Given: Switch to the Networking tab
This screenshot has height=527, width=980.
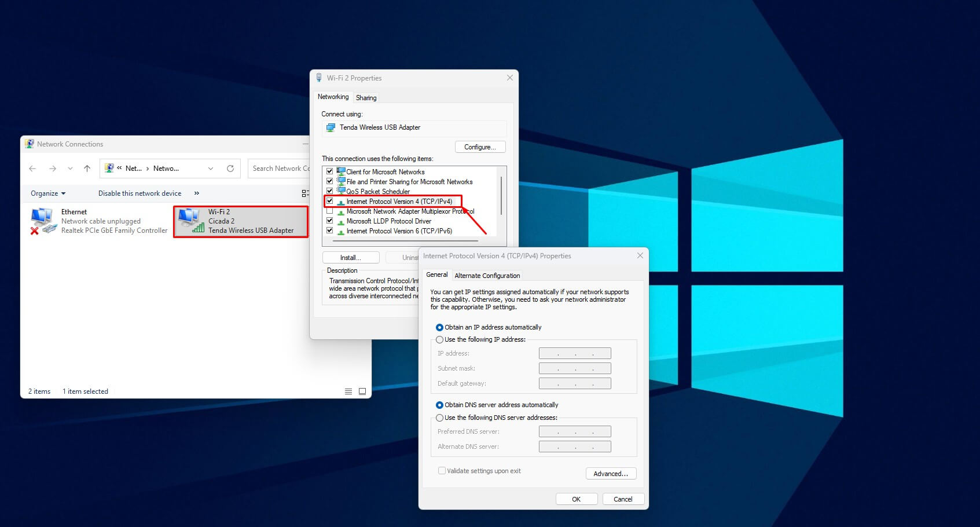Looking at the screenshot, I should tap(333, 97).
